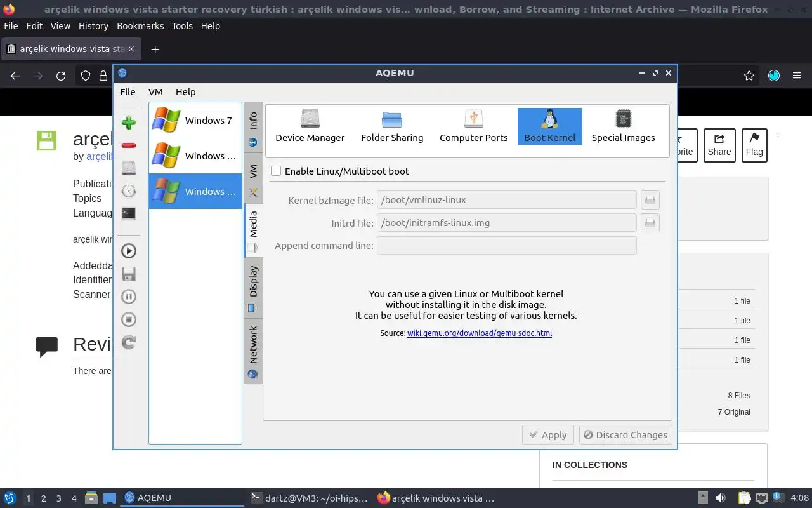Stop the virtual machine
812x508 pixels.
pos(129,319)
